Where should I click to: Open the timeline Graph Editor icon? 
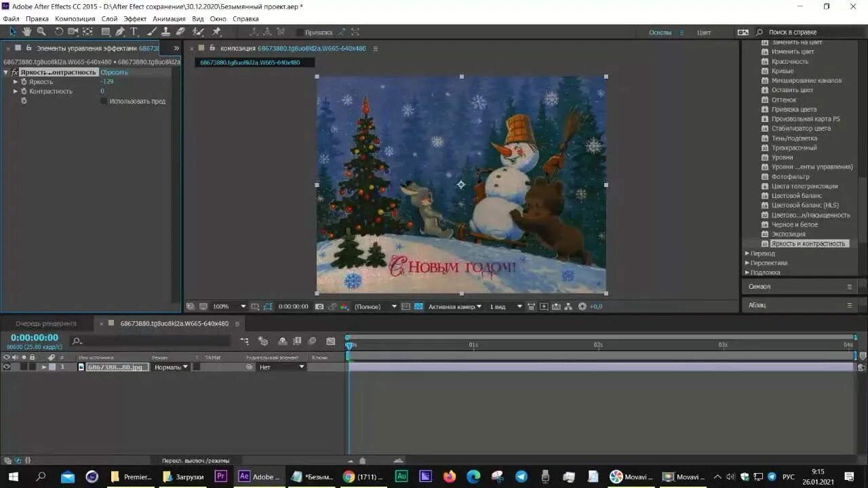tap(331, 341)
